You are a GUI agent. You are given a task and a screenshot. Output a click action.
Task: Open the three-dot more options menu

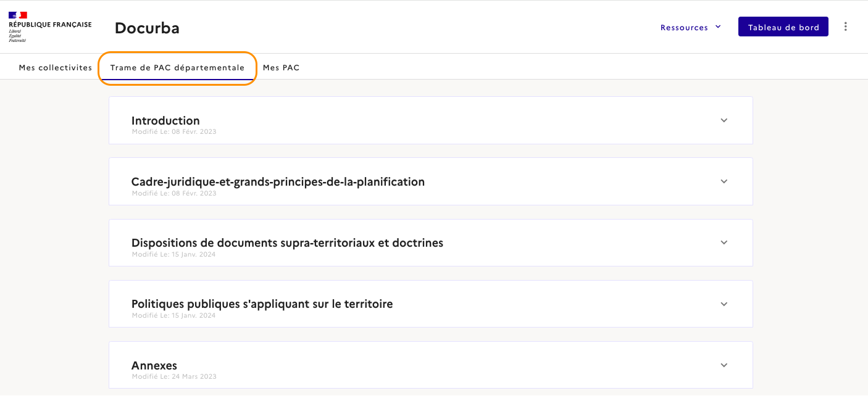(x=846, y=27)
